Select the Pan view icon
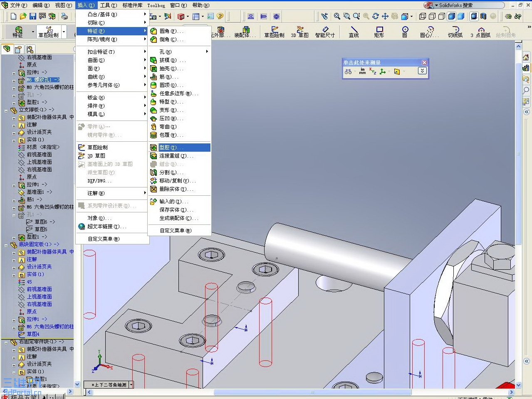532x399 pixels. [385, 16]
